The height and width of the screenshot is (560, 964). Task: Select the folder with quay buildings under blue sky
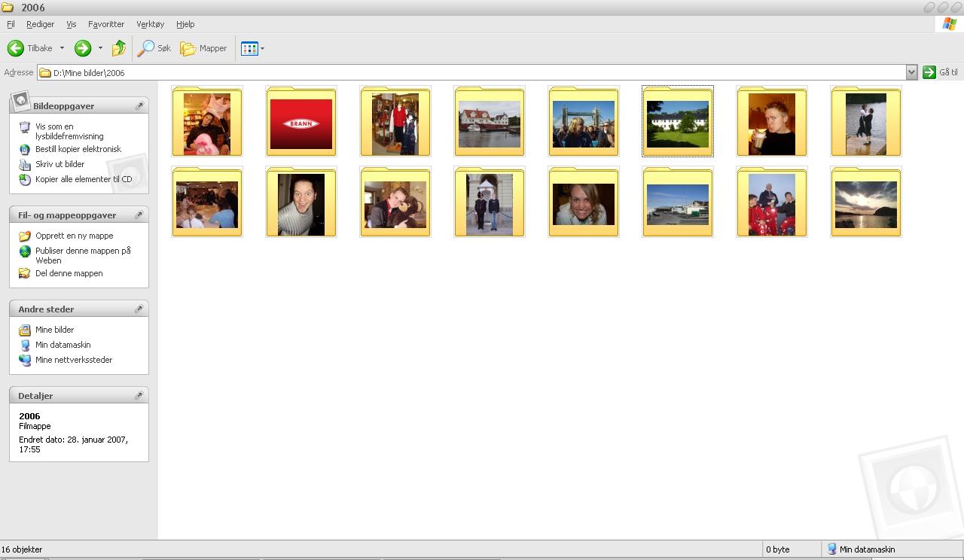click(678, 202)
